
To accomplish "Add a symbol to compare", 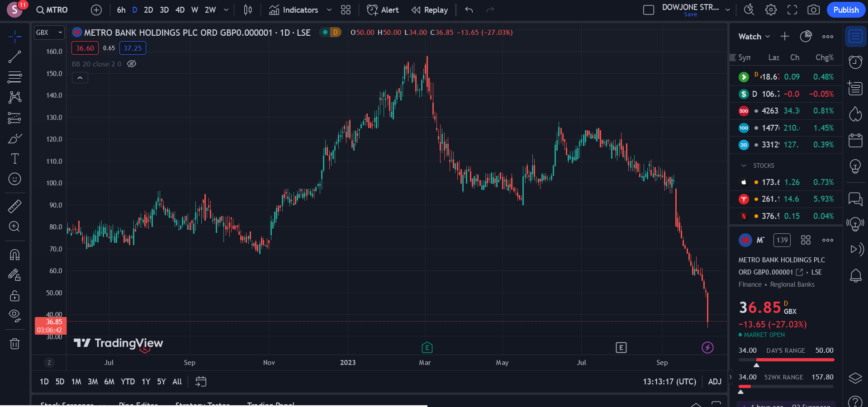I will pos(96,10).
